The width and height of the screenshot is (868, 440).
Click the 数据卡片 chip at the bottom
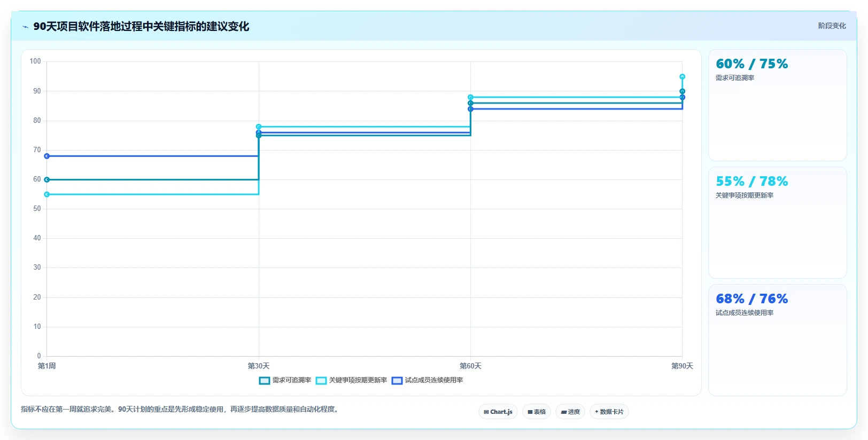(609, 412)
